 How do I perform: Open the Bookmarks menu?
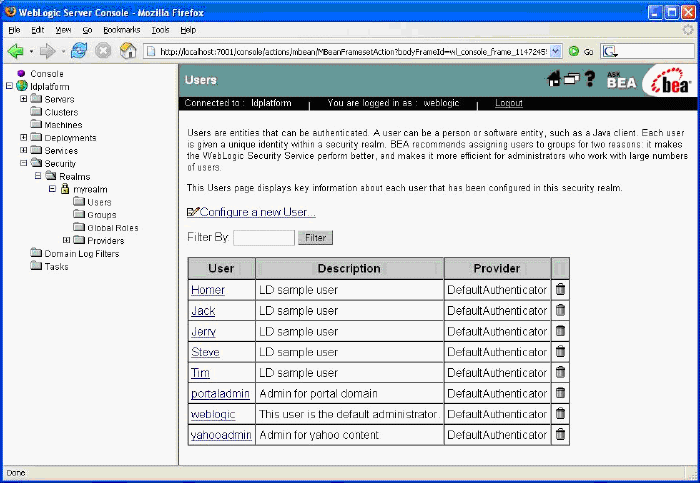121,30
